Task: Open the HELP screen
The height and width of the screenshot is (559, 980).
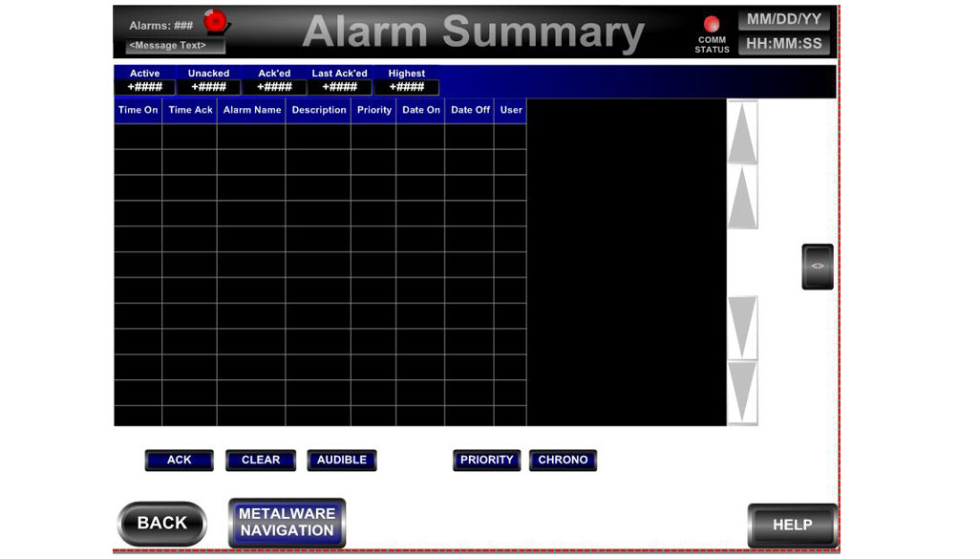Action: (792, 525)
